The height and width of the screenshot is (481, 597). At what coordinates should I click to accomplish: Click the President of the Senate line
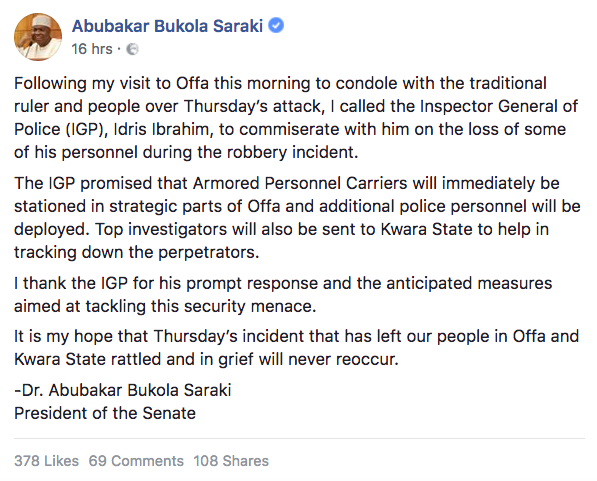(105, 413)
